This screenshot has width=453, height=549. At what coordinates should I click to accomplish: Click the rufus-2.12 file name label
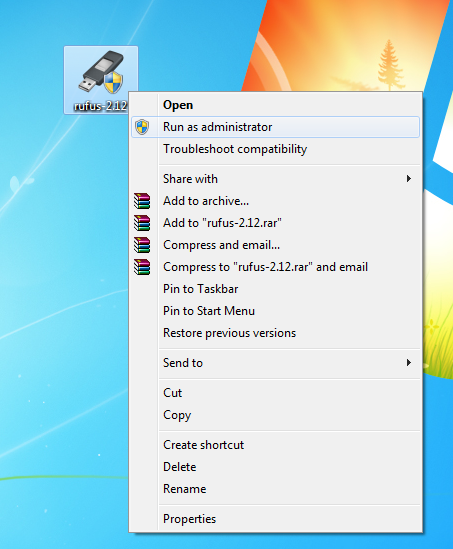point(101,106)
